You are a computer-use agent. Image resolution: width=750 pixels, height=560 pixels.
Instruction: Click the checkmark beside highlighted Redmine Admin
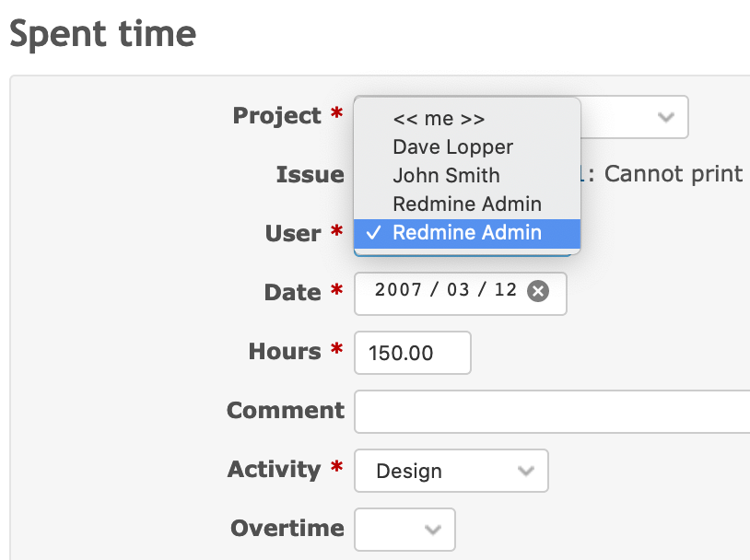point(373,233)
